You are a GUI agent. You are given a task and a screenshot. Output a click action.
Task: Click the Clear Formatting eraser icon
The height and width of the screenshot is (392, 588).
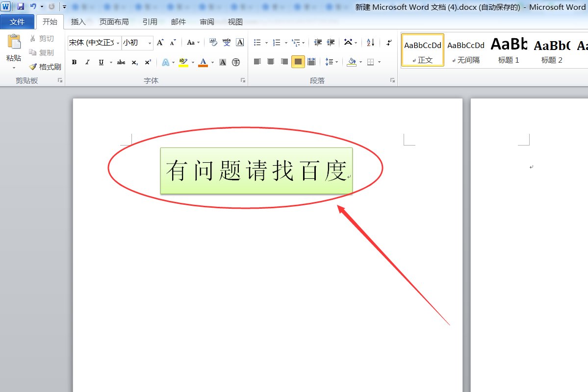tap(213, 42)
